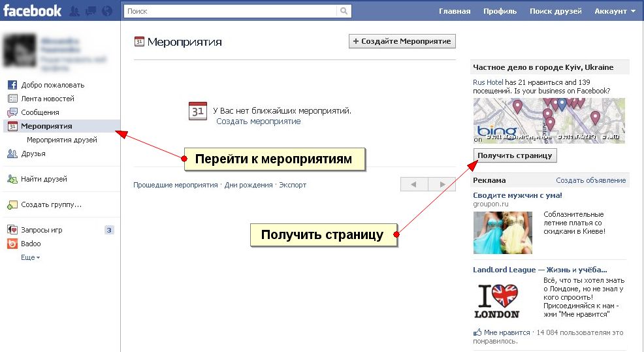Click the large 31 calendar icon
Viewport: 644px width, 352px height.
click(x=197, y=111)
